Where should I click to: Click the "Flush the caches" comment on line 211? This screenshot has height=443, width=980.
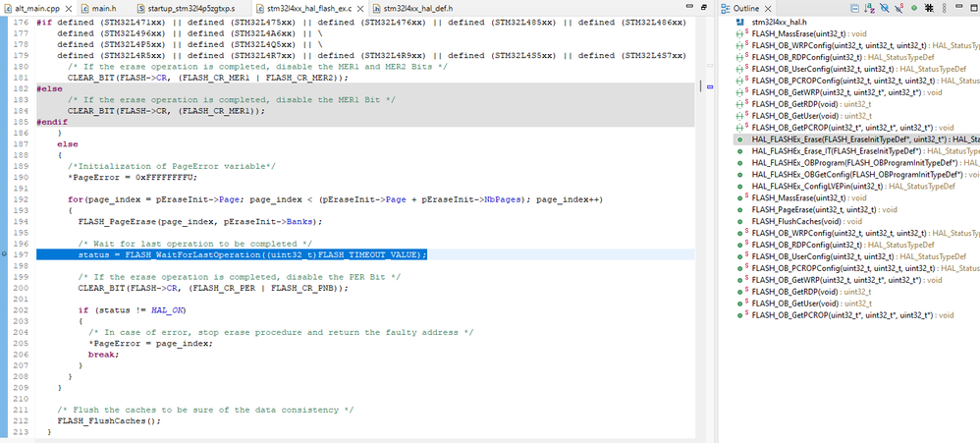tap(205, 410)
